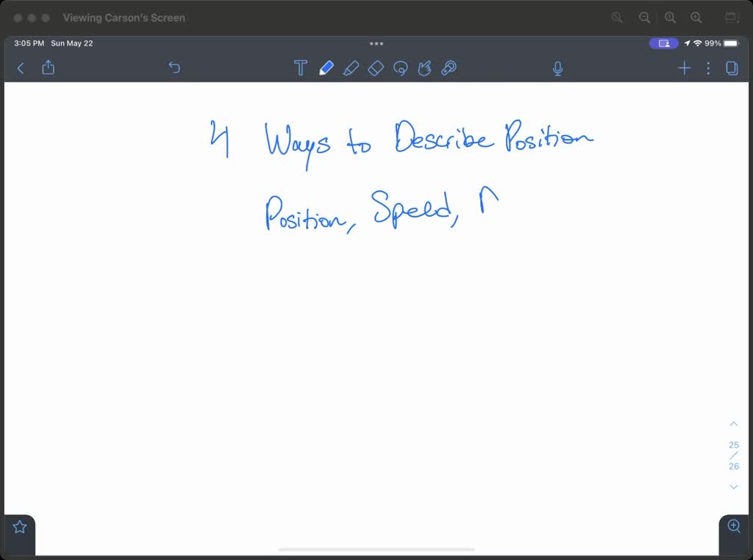Tap the plus button to add content
Viewport: 753px width, 560px height.
click(684, 68)
